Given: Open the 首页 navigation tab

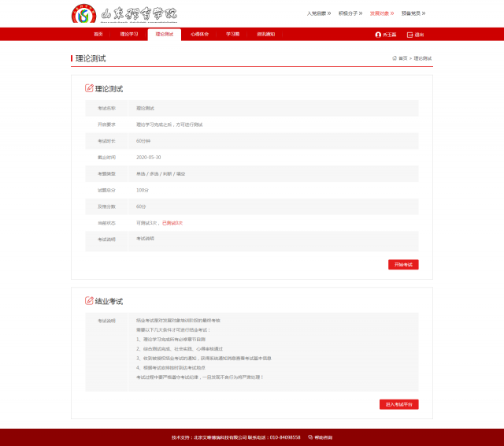Looking at the screenshot, I should pyautogui.click(x=98, y=35).
